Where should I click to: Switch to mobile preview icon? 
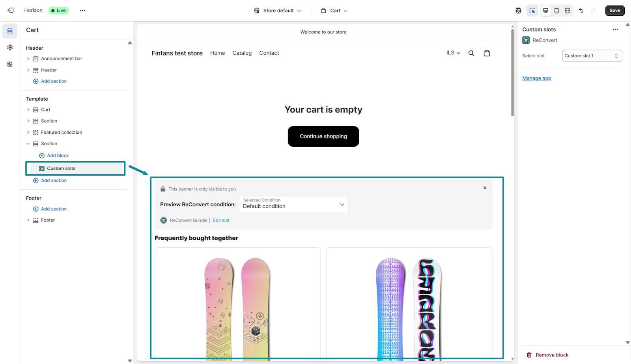(x=556, y=11)
